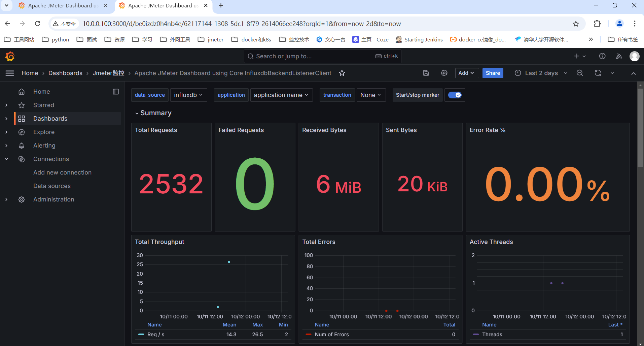Focus the Search or jump to field
Screen dimensions: 644x346
(x=322, y=56)
